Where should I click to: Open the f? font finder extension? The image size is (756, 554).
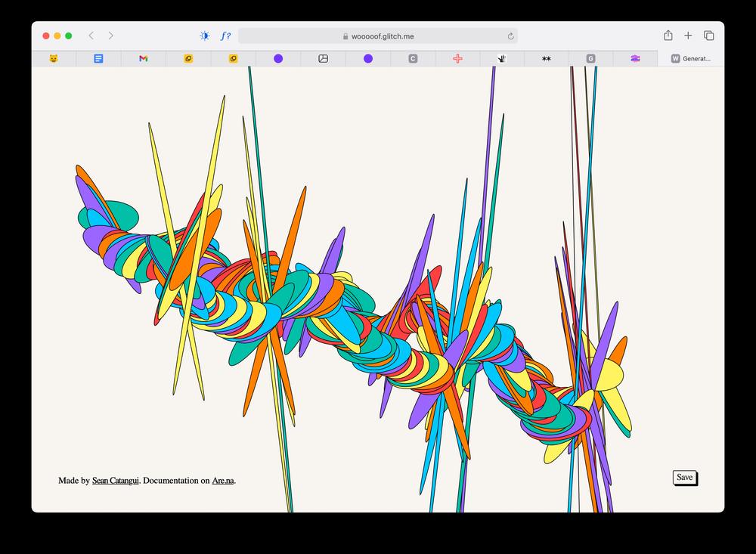(x=225, y=36)
